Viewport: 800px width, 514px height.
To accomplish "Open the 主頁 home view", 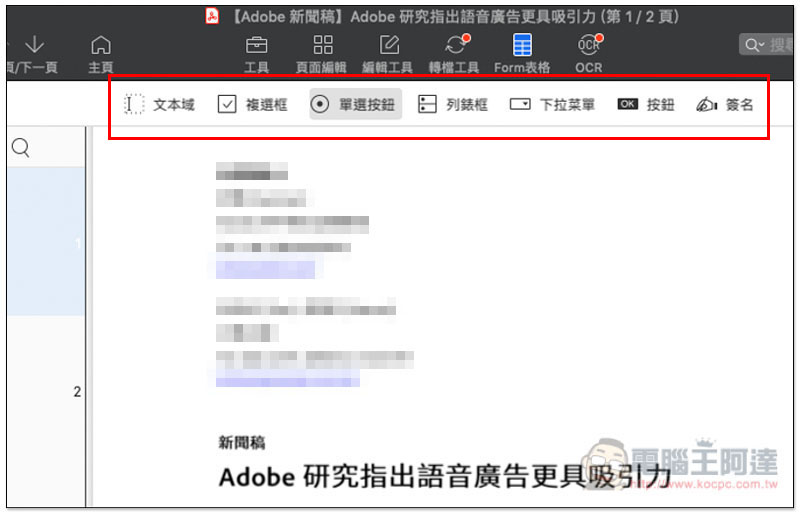I will (x=101, y=54).
